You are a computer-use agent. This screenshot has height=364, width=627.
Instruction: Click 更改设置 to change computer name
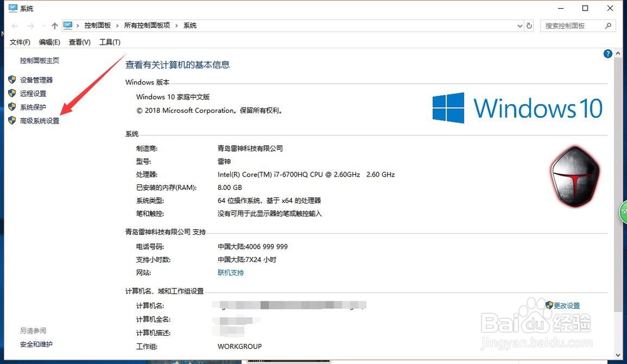click(567, 306)
